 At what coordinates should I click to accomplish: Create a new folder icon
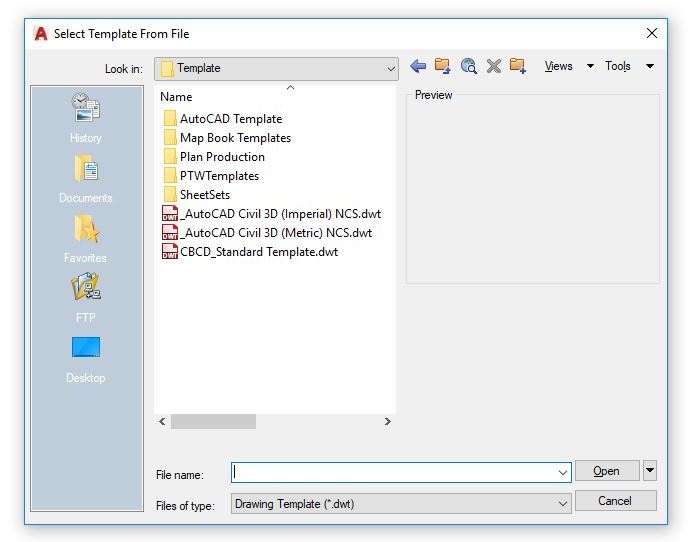coord(518,66)
